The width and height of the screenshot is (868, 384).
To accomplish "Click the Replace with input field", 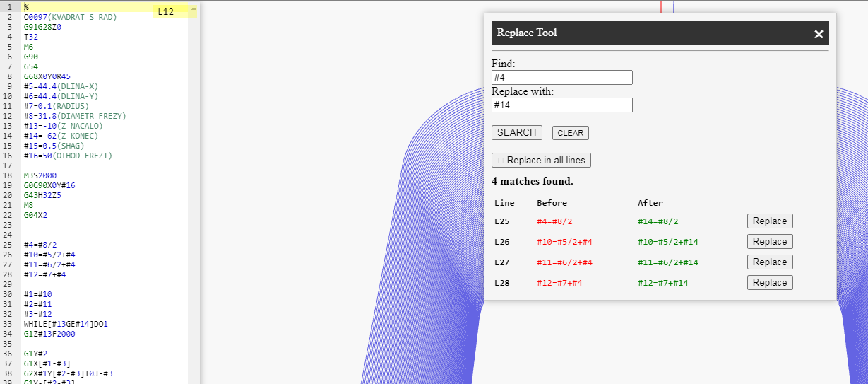I will pyautogui.click(x=562, y=105).
